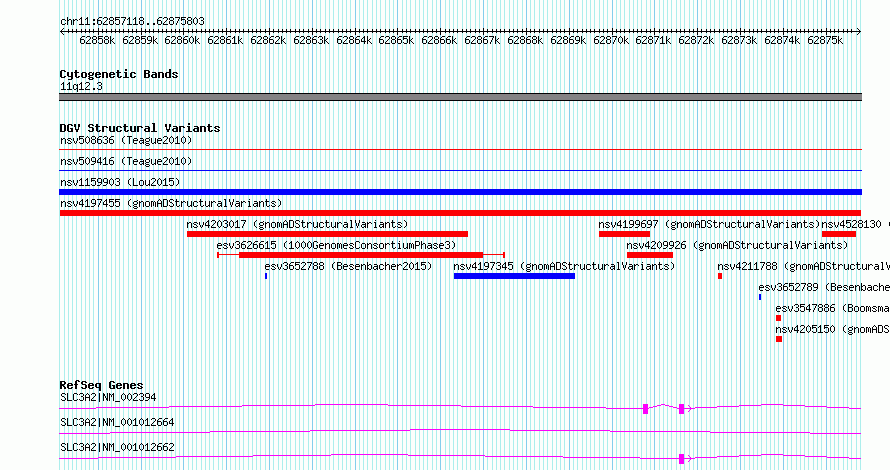
Task: Select the blue nsv4197345 variant bar
Action: pos(514,276)
